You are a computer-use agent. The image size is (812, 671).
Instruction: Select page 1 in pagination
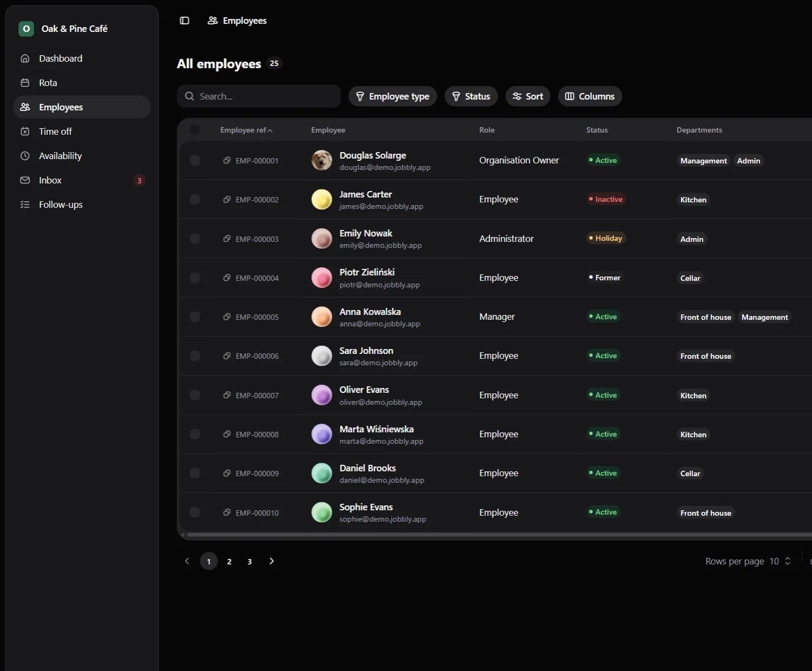coord(209,561)
